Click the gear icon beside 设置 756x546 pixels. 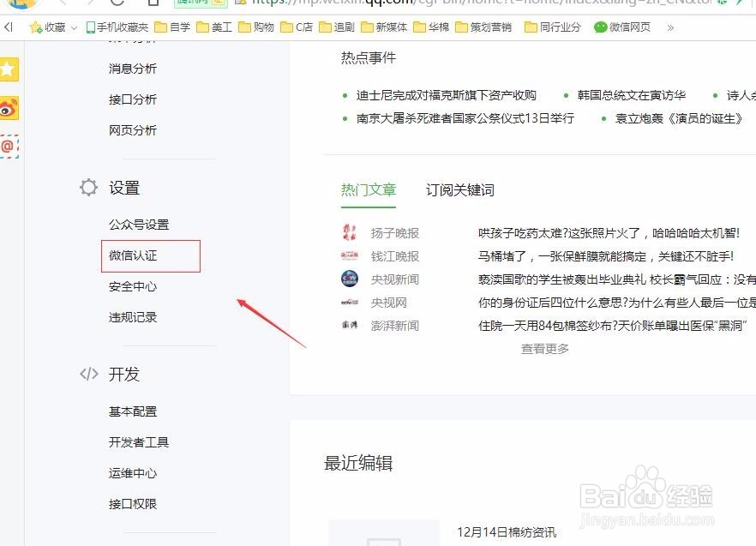(x=87, y=187)
